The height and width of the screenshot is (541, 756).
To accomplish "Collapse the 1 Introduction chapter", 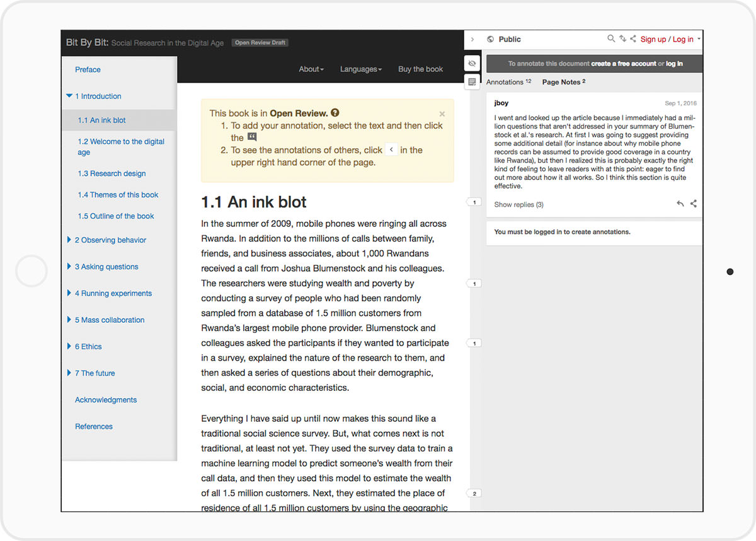I will pyautogui.click(x=69, y=96).
